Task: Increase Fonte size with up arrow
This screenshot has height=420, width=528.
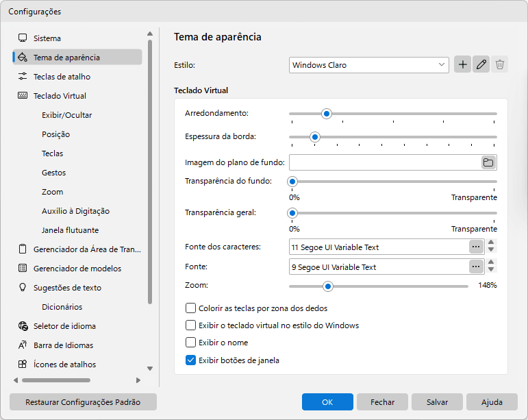Action: 491,262
